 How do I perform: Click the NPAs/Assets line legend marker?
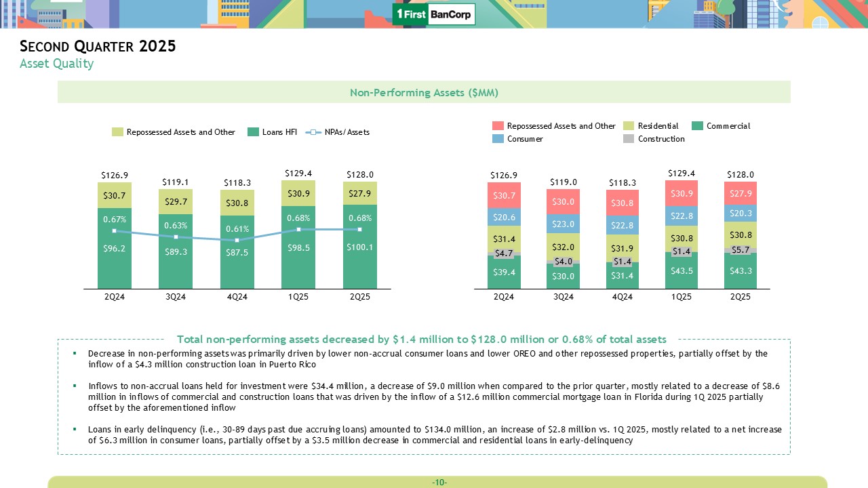click(x=313, y=132)
